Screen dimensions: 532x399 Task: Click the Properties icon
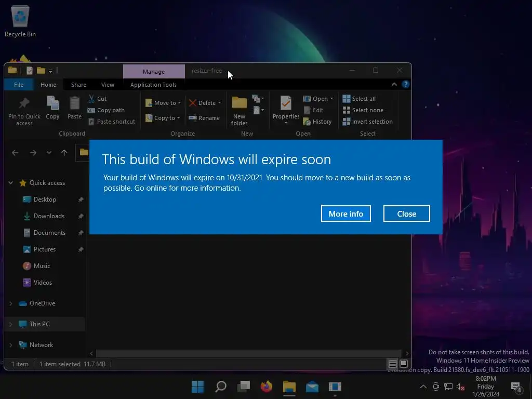286,103
